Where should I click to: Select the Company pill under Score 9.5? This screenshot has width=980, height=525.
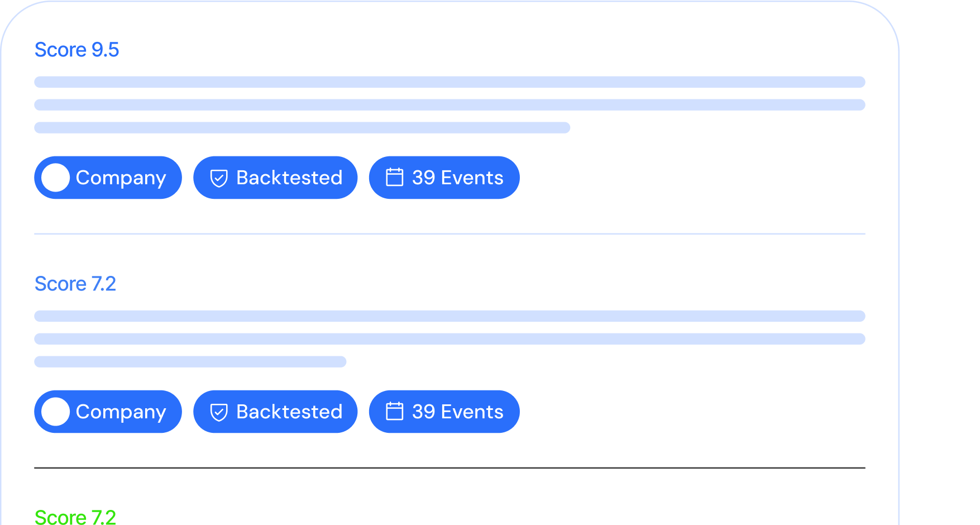pos(108,178)
